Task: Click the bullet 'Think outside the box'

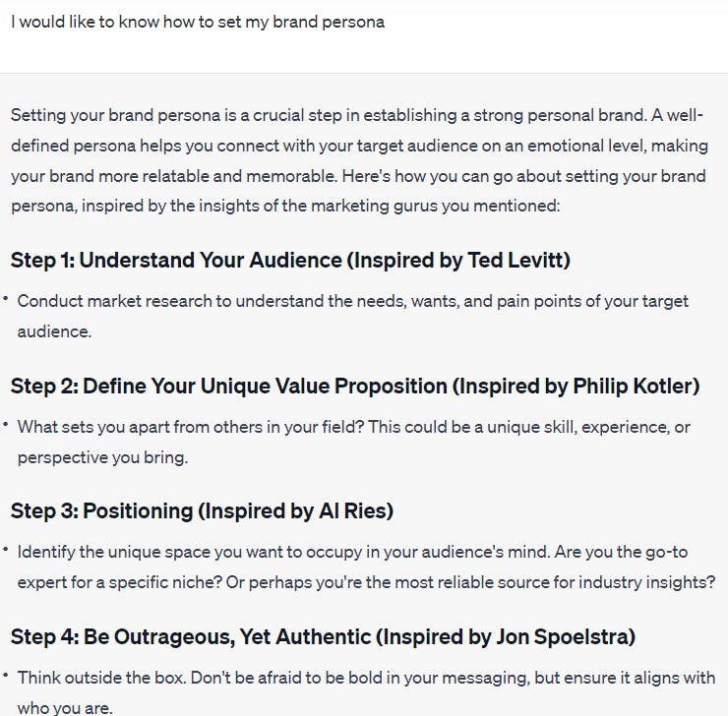Action: pos(366,691)
